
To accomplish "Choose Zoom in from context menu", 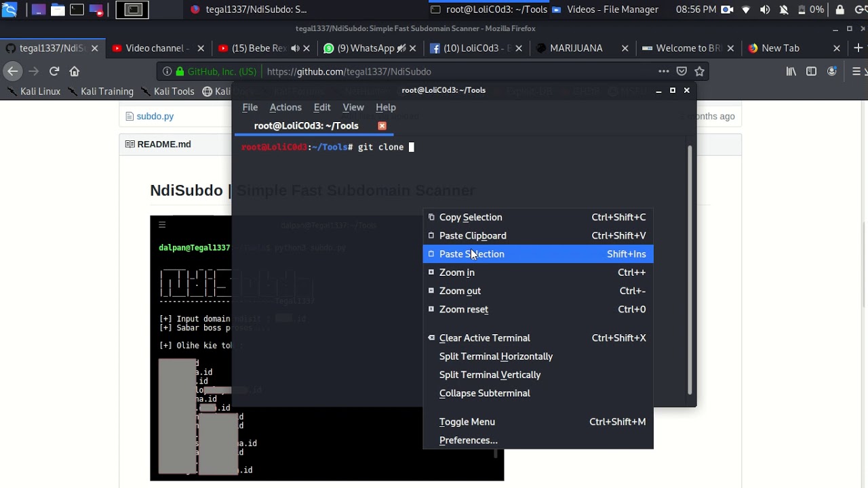I will coord(538,272).
